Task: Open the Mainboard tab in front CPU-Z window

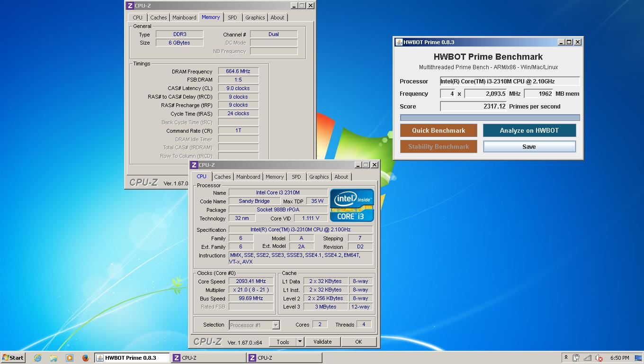Action: 248,177
